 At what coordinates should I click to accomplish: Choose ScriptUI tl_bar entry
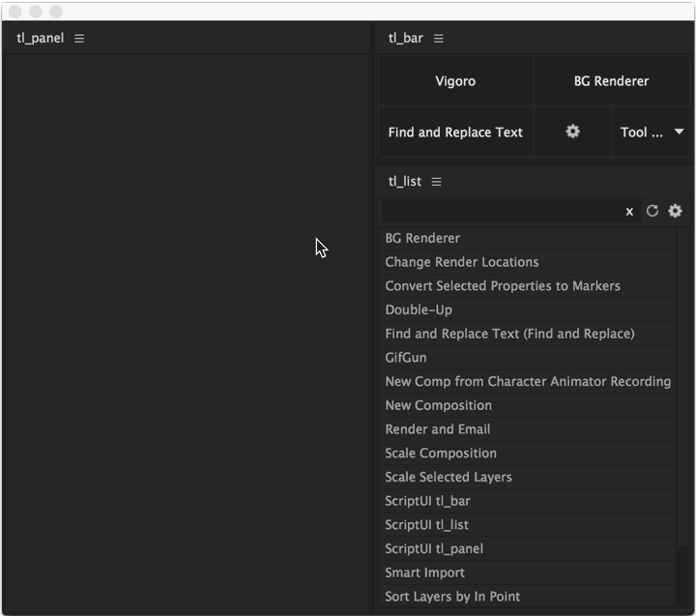(x=528, y=501)
